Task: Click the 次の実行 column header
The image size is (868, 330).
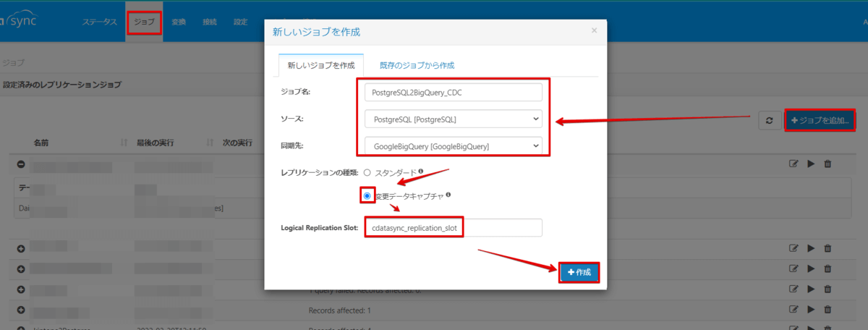Action: click(x=237, y=142)
